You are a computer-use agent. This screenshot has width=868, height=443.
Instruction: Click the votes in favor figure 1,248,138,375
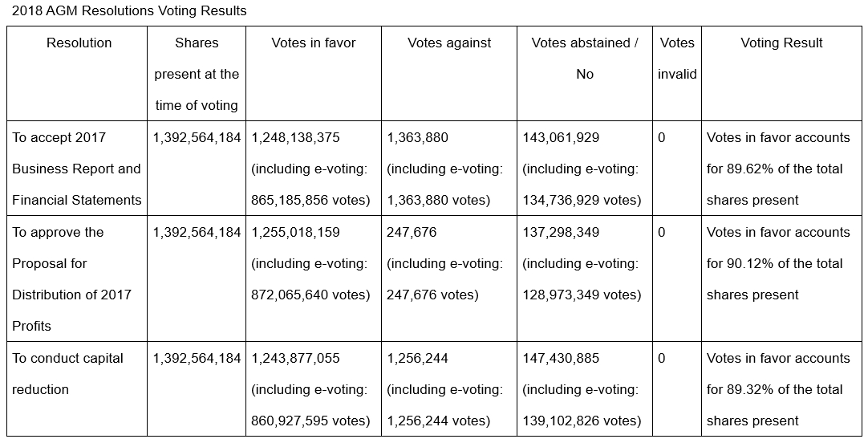pos(296,138)
